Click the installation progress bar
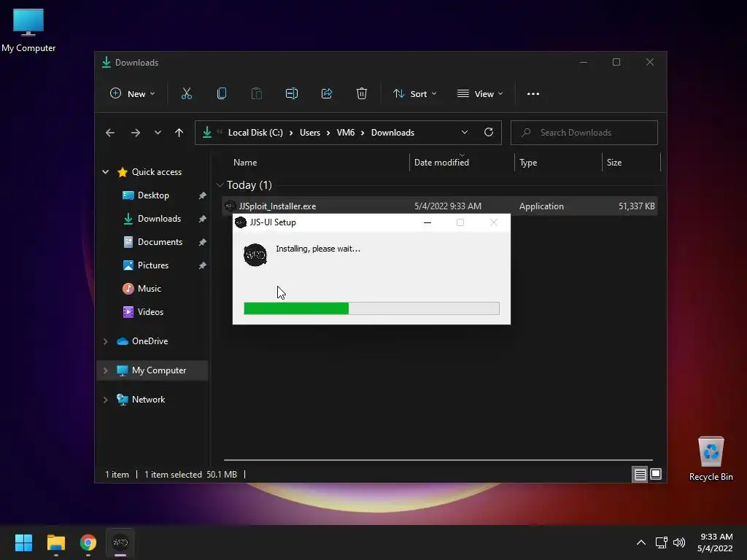Image resolution: width=747 pixels, height=560 pixels. [x=371, y=308]
